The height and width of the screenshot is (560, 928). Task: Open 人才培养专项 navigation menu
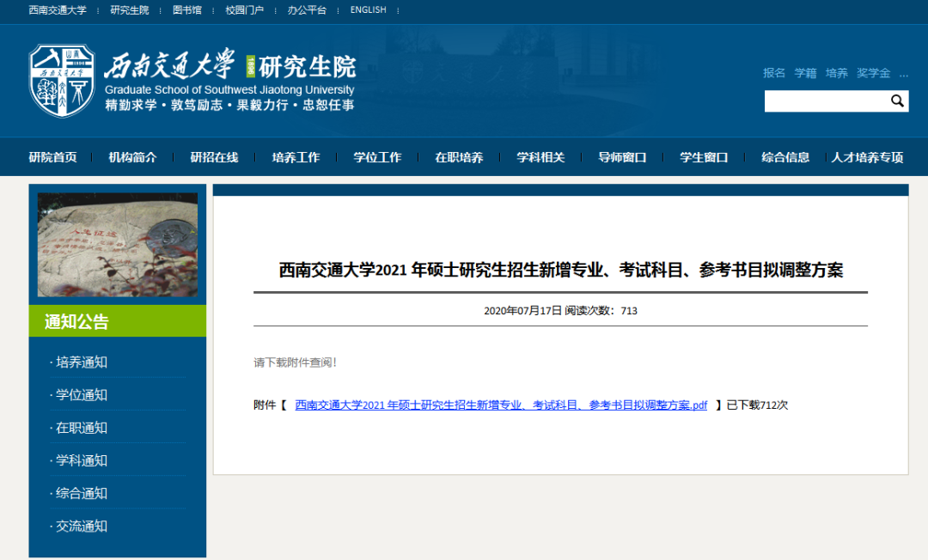coord(868,157)
